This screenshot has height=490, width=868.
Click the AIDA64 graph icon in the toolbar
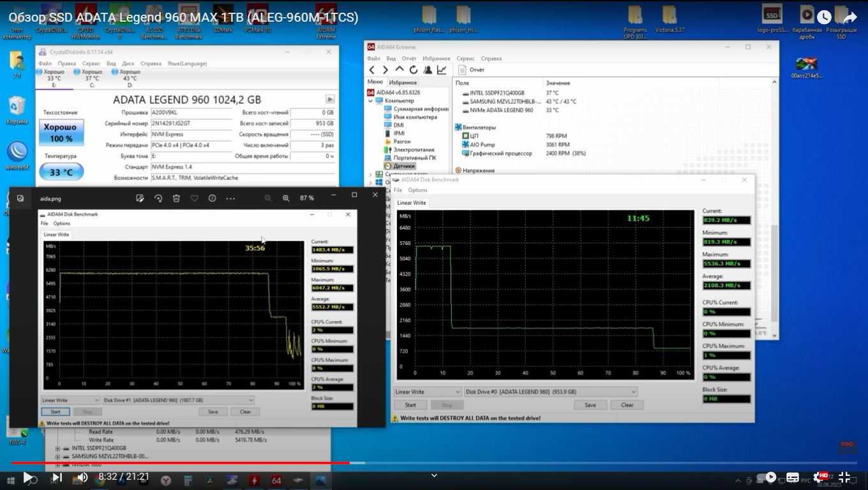pyautogui.click(x=442, y=70)
